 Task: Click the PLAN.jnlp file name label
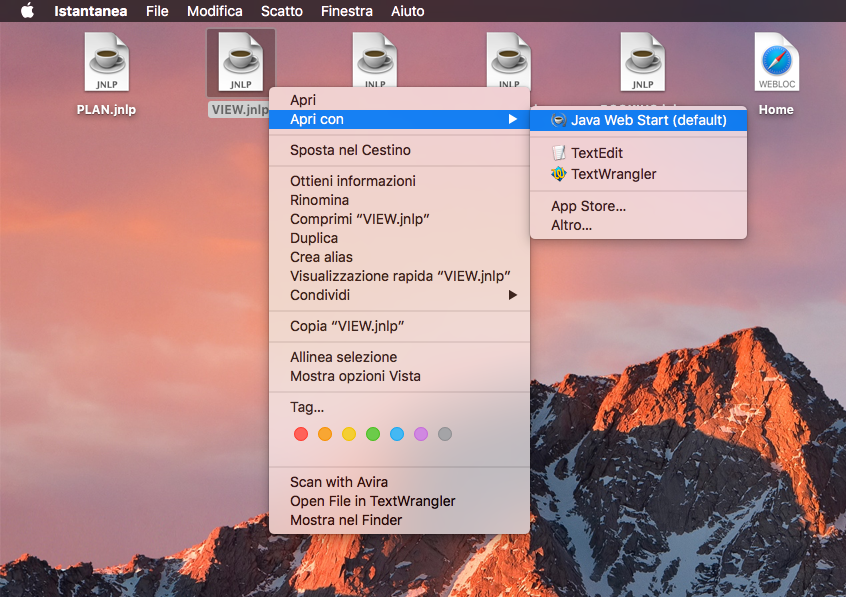click(x=106, y=110)
